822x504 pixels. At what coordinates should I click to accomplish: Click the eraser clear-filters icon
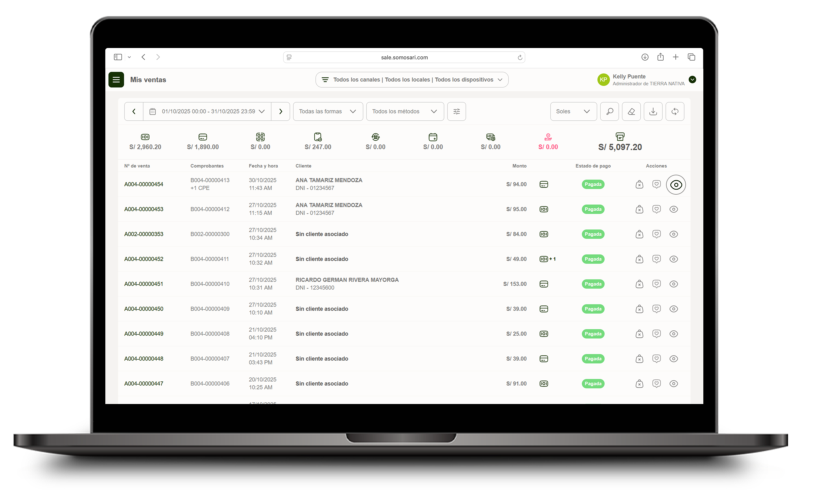[x=631, y=111]
